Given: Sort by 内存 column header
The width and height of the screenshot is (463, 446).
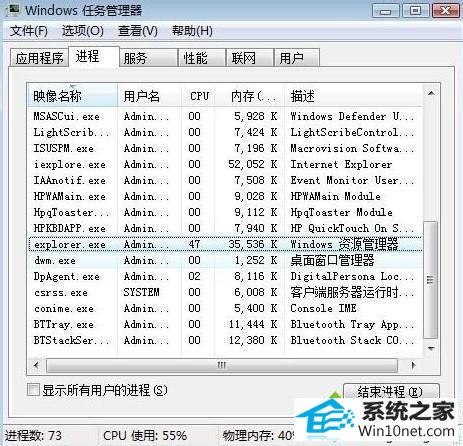Looking at the screenshot, I should pyautogui.click(x=250, y=96).
